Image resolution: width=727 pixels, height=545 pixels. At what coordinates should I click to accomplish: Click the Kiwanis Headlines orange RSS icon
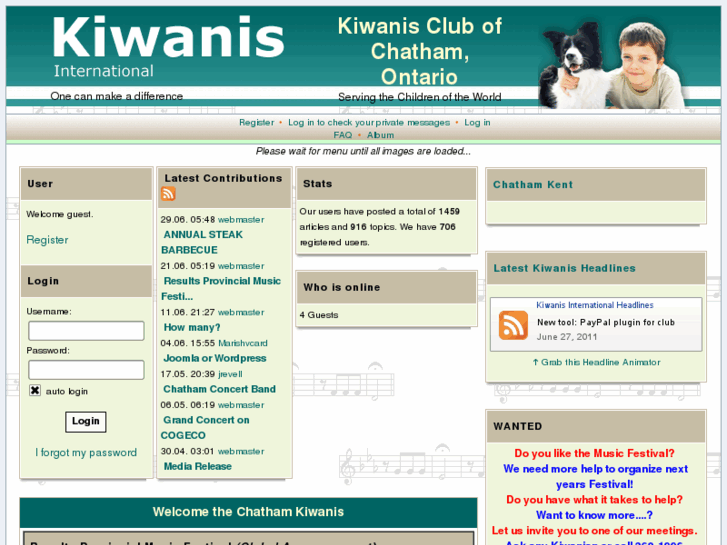[513, 325]
